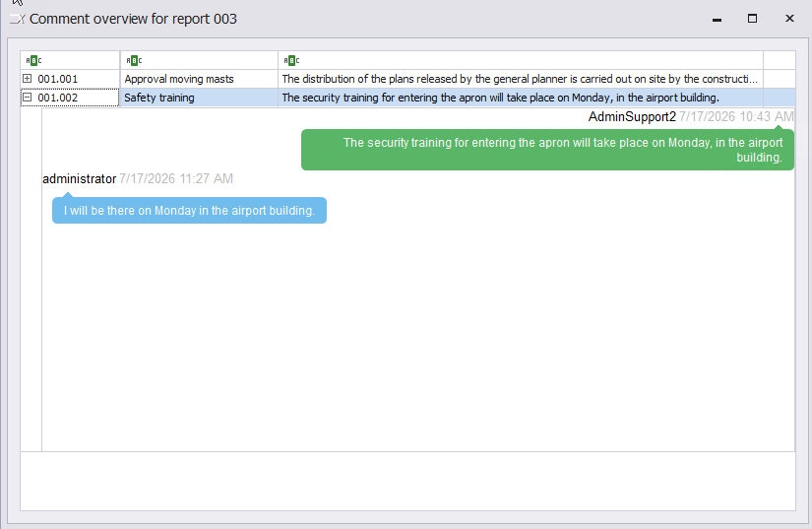Click the security training description in the 001.002 row
The width and height of the screenshot is (812, 529).
pyautogui.click(x=521, y=98)
